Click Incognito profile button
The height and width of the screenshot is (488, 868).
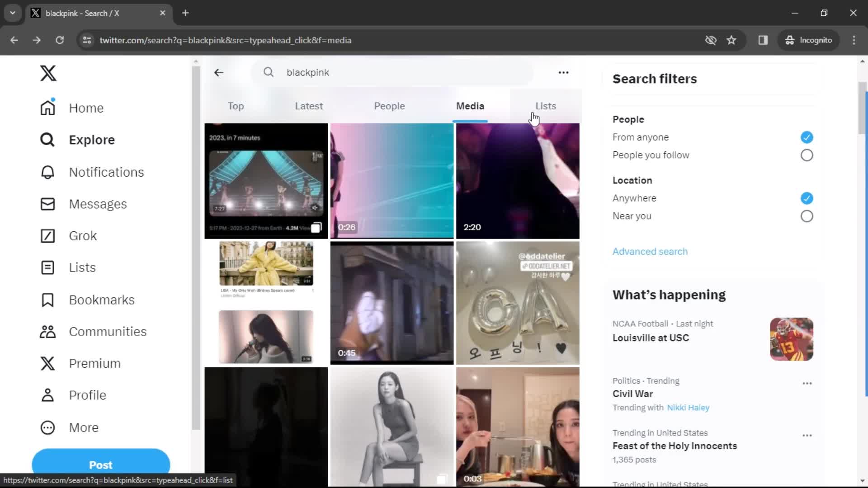pyautogui.click(x=809, y=40)
